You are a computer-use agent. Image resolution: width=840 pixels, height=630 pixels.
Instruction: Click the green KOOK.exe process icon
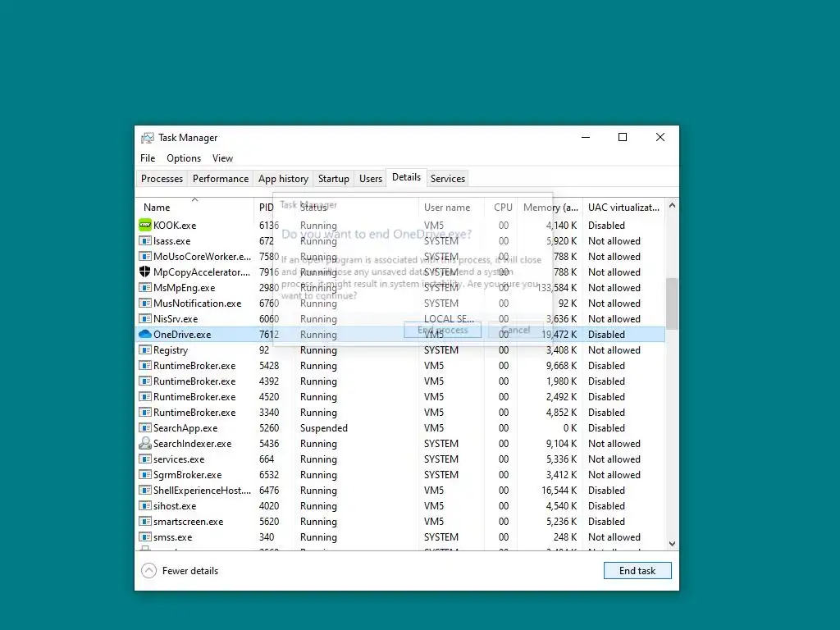click(144, 225)
